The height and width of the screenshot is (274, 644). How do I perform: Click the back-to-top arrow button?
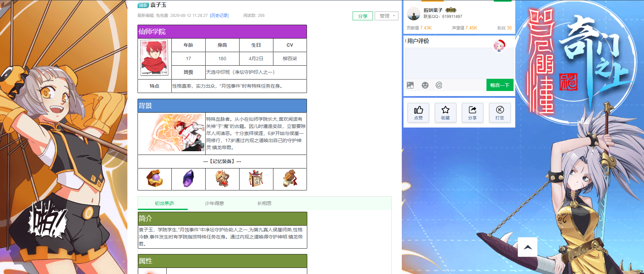527,247
